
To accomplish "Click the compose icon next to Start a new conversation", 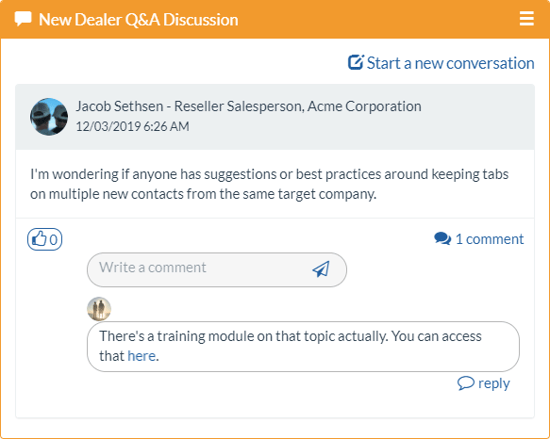I will pyautogui.click(x=356, y=62).
